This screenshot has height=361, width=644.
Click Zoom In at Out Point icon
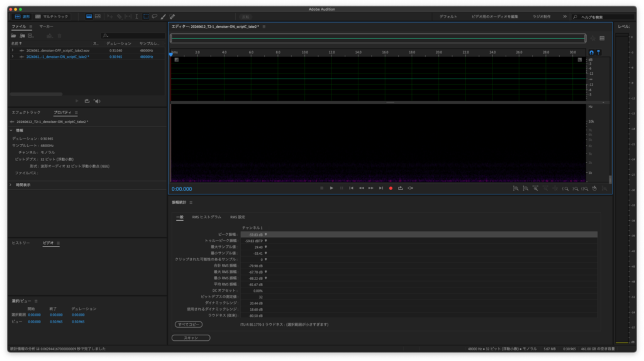coord(575,189)
